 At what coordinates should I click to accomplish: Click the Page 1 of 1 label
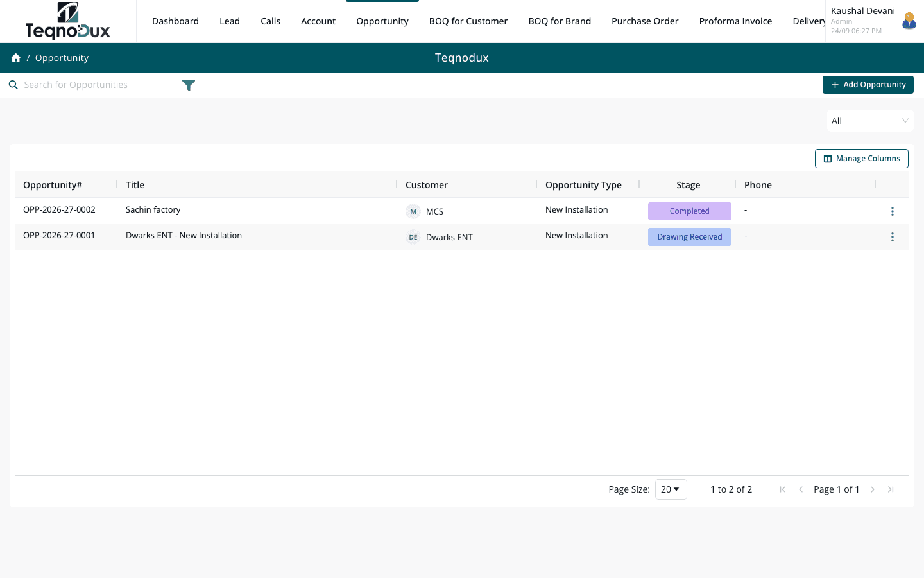coord(836,489)
